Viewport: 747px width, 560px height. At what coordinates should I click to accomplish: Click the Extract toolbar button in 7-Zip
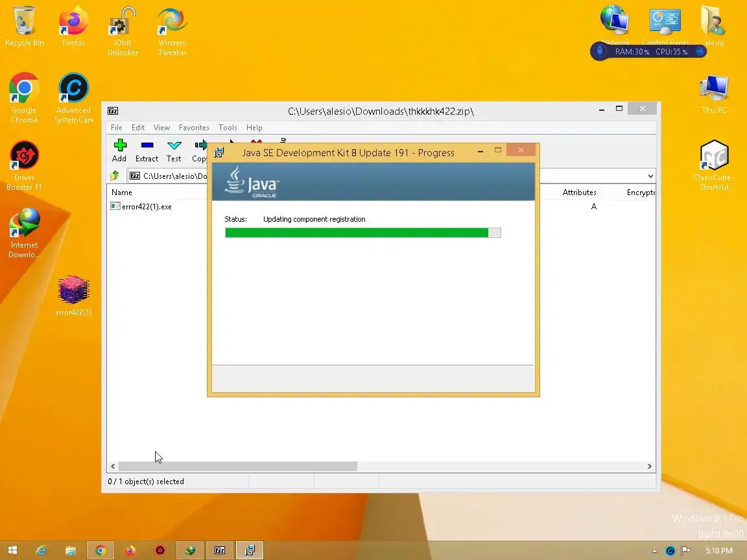147,150
